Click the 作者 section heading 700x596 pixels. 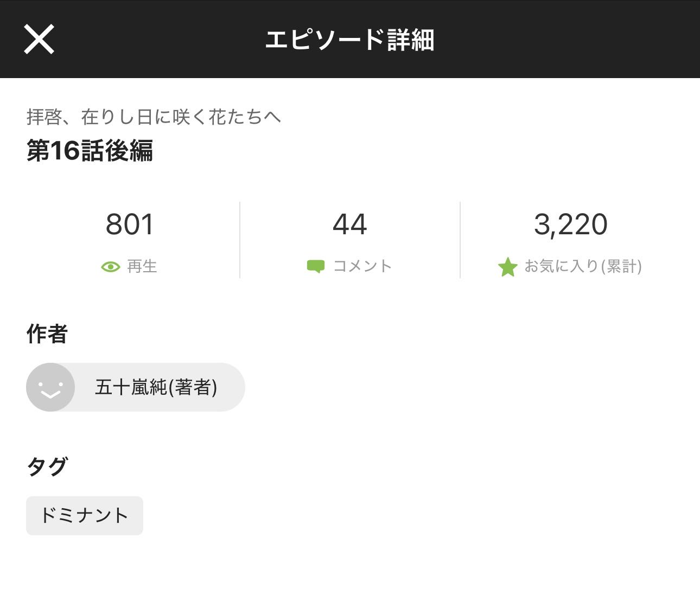tap(47, 334)
